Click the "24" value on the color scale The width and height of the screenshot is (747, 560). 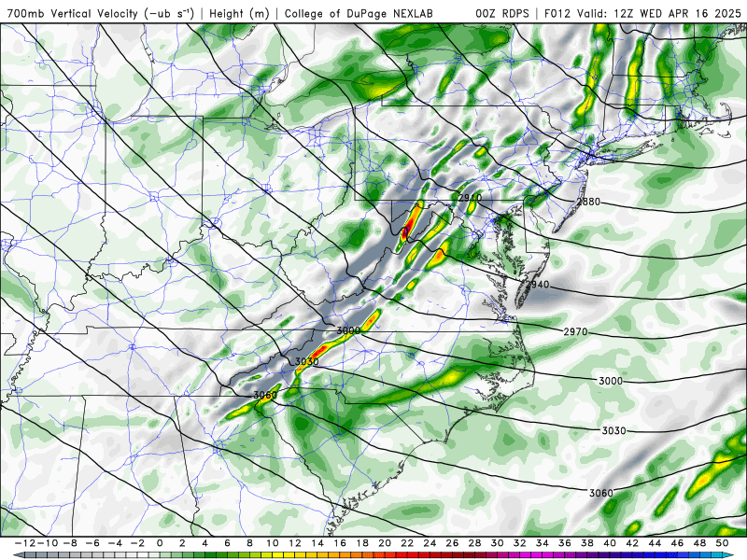(x=430, y=543)
